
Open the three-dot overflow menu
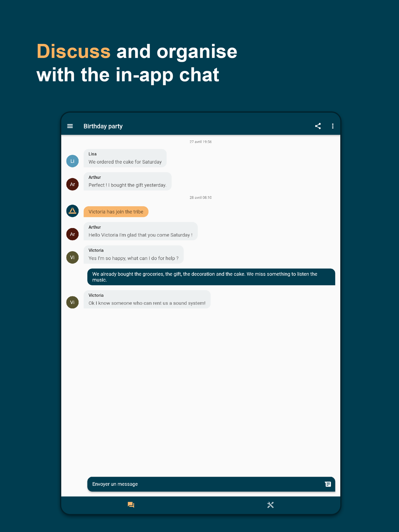point(333,126)
